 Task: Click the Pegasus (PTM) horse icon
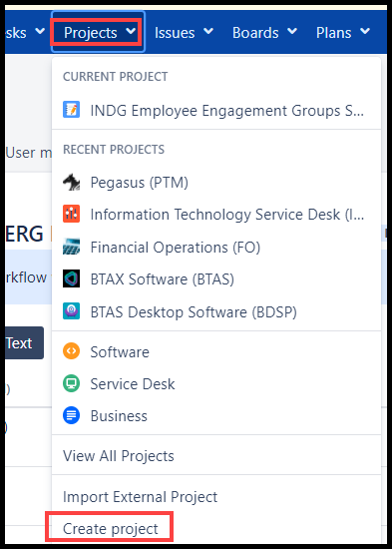click(x=71, y=183)
